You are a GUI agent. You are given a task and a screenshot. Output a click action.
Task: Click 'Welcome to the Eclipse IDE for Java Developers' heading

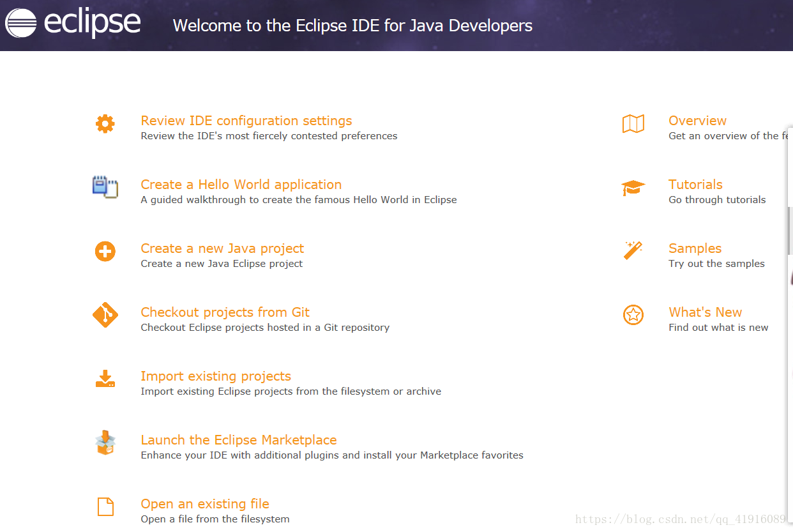[x=352, y=26]
